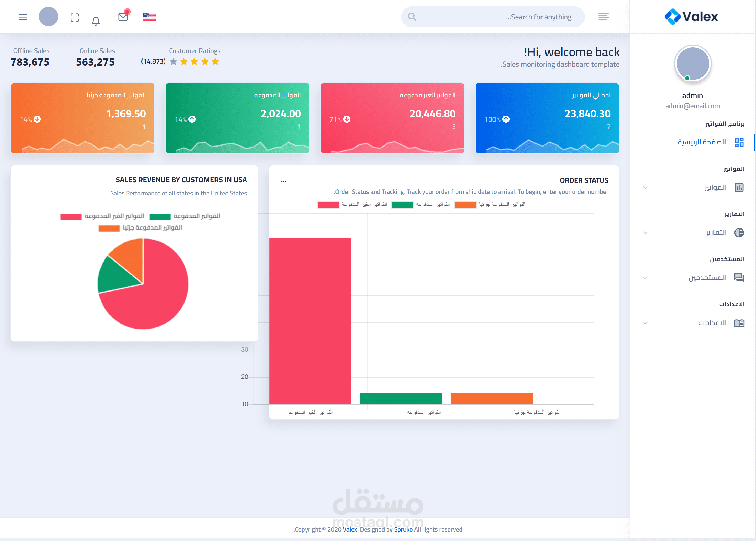Screen dimensions: 756x541
Task: Toggle orange partially paid pie legend
Action: point(109,228)
